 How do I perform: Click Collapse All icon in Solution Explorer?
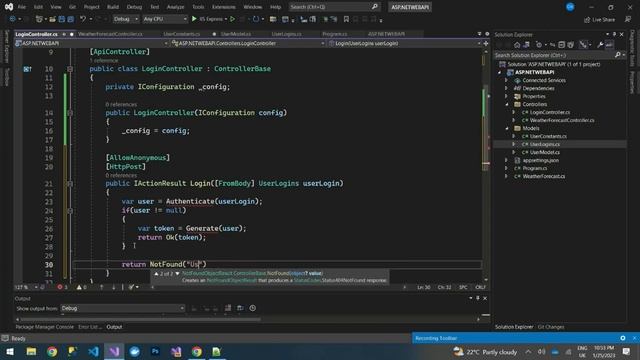pos(562,44)
